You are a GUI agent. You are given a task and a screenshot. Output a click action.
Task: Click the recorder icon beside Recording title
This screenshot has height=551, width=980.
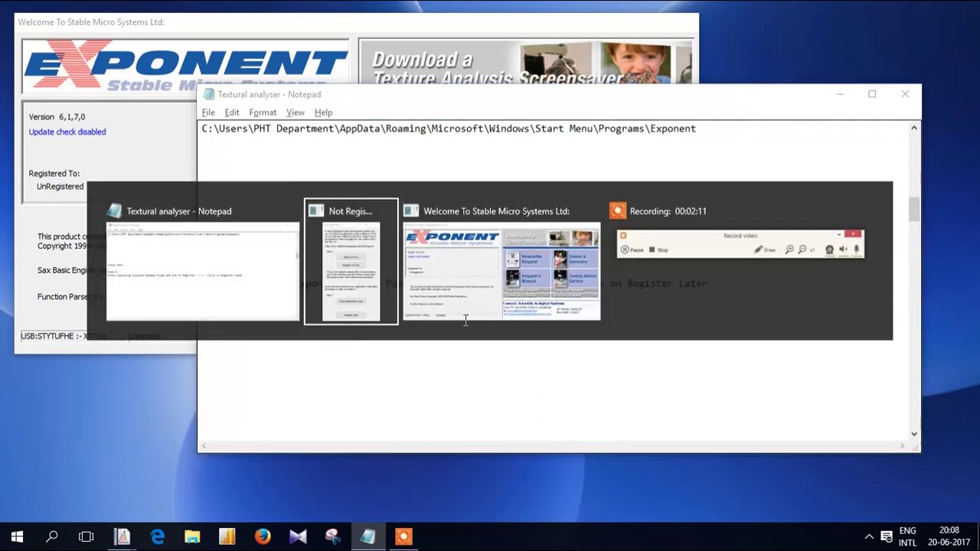tap(617, 210)
